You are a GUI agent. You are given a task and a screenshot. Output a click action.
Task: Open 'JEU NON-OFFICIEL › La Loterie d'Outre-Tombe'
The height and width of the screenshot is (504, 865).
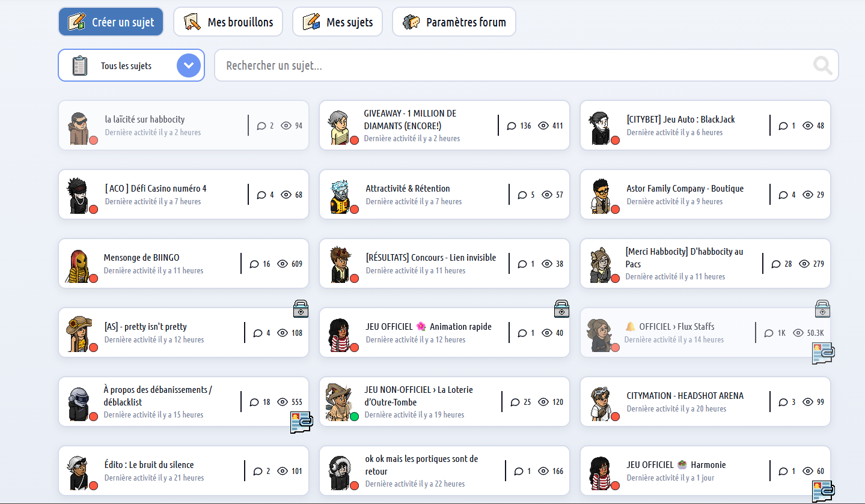coord(444,401)
